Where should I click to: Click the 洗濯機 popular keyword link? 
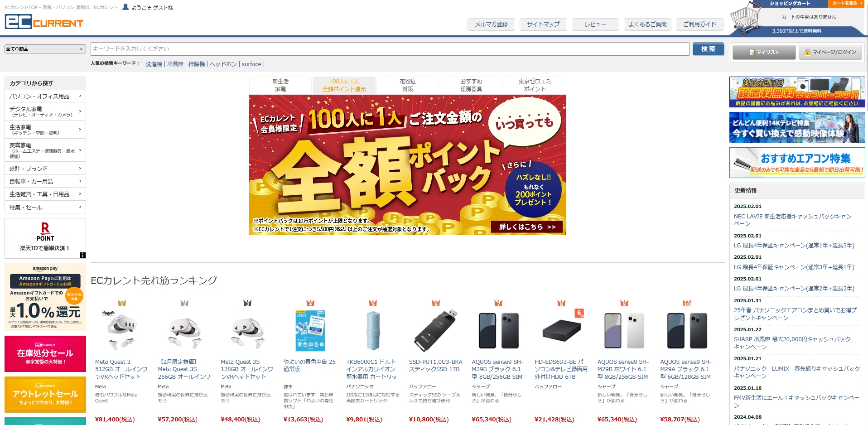coord(154,64)
